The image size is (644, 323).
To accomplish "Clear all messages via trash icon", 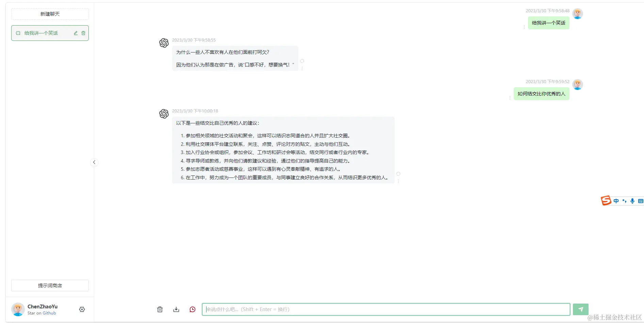I will point(160,309).
